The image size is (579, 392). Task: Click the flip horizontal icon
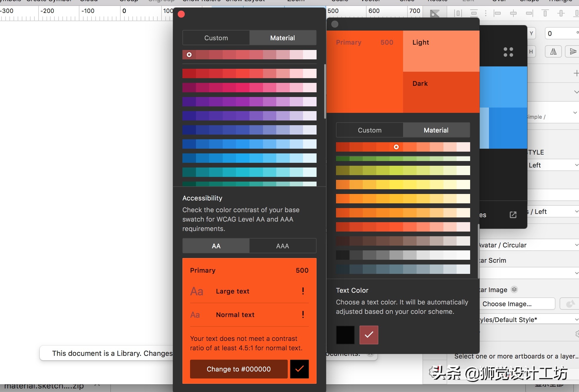[x=553, y=52]
